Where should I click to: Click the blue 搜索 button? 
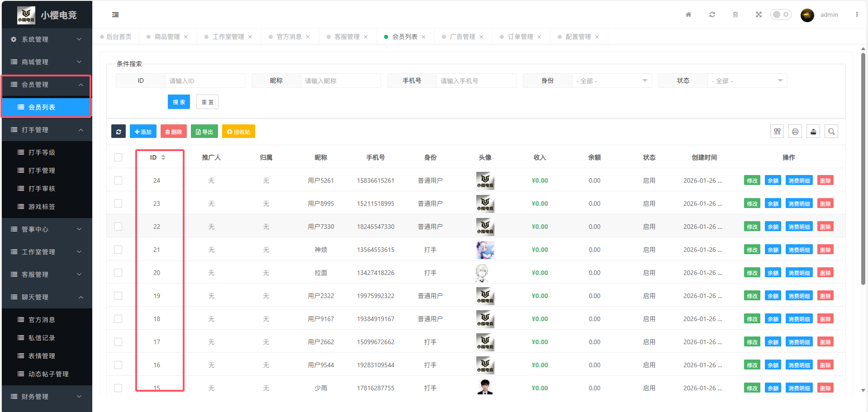[x=179, y=102]
